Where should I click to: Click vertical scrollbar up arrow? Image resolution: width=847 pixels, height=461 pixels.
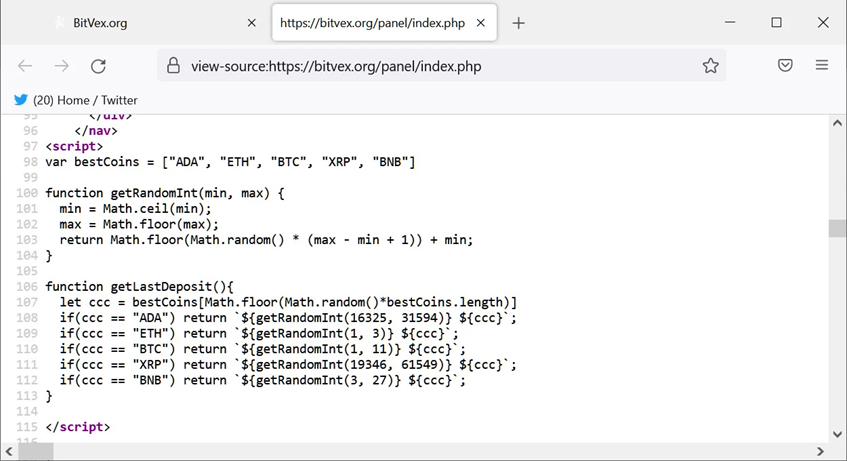[837, 123]
